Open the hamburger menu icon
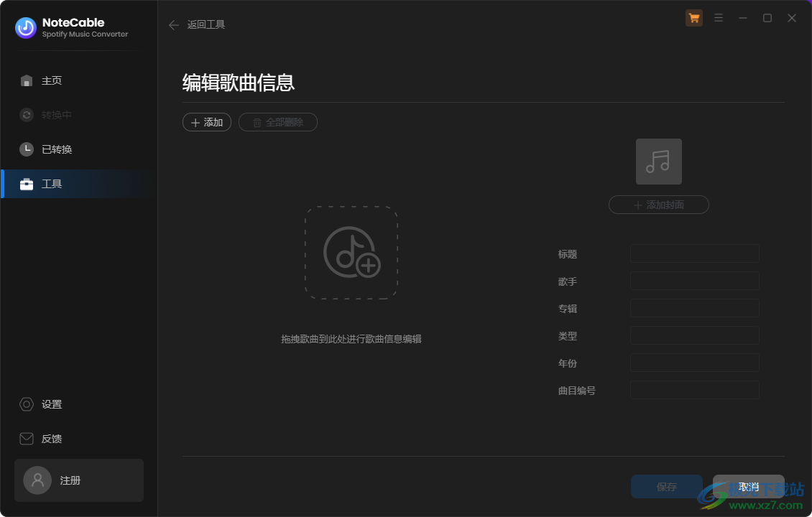This screenshot has width=812, height=517. [x=719, y=18]
